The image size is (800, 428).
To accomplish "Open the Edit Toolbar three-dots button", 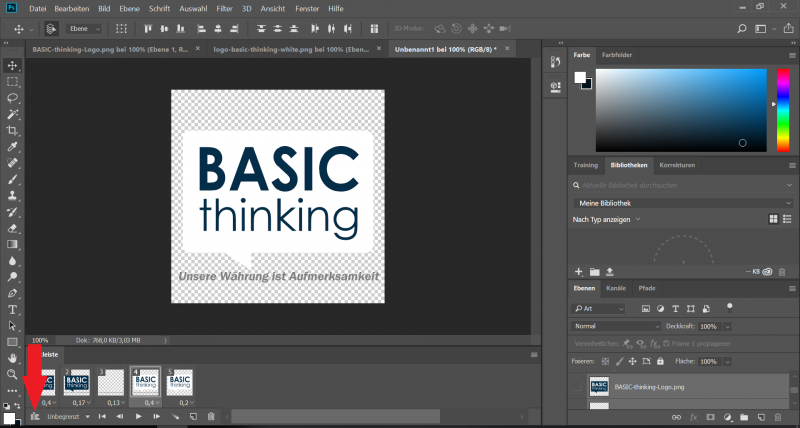I will click(12, 391).
